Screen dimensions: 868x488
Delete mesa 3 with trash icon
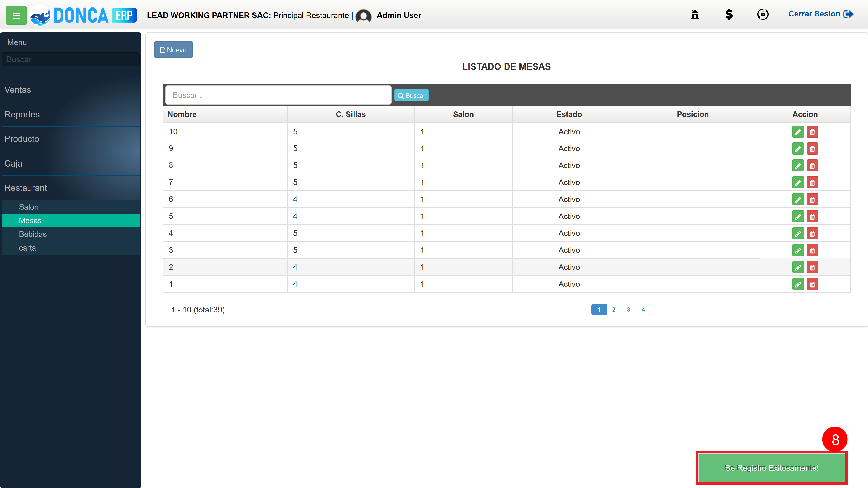tap(812, 250)
